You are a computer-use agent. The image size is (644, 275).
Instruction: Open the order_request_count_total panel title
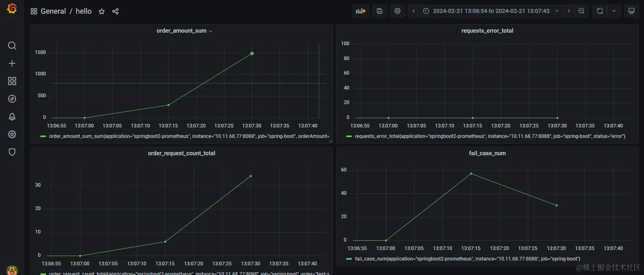coord(182,153)
